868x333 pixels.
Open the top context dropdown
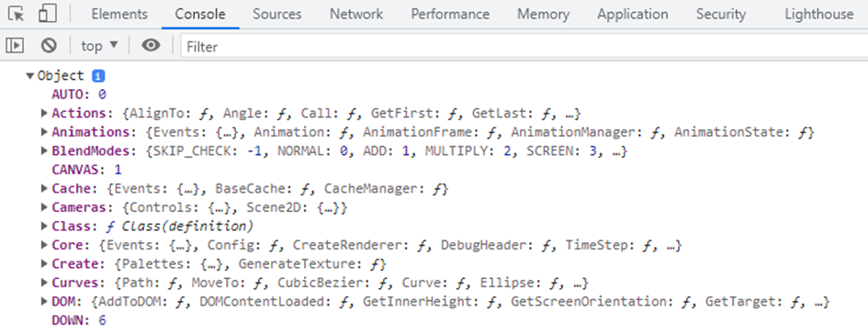[99, 46]
